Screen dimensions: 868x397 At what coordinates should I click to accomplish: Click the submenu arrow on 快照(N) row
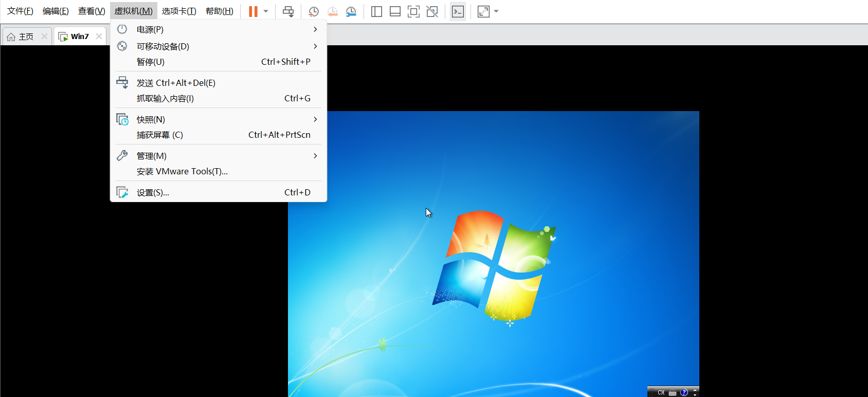[x=315, y=119]
